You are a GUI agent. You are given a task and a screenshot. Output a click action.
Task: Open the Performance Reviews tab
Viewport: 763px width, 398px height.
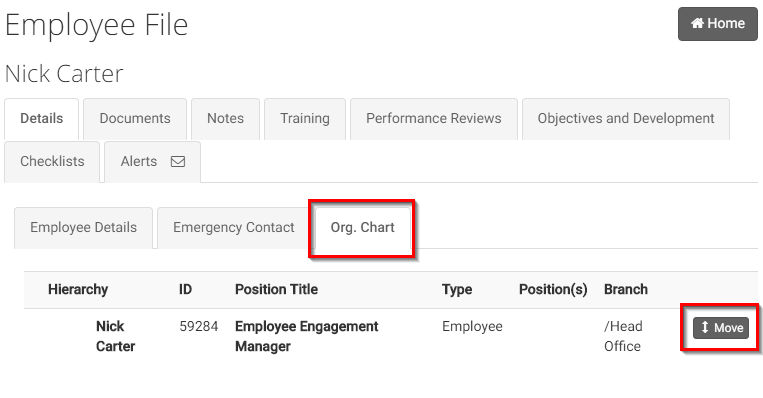click(x=434, y=119)
